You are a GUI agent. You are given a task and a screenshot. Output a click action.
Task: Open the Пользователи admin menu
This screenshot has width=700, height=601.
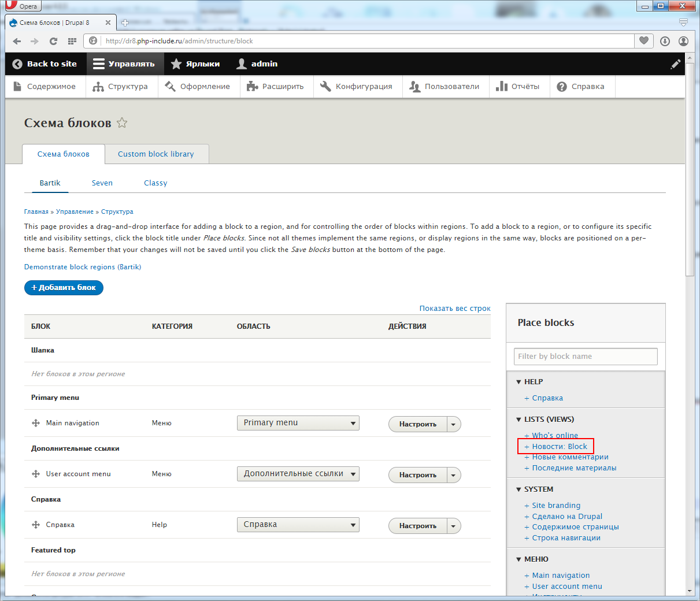(445, 87)
